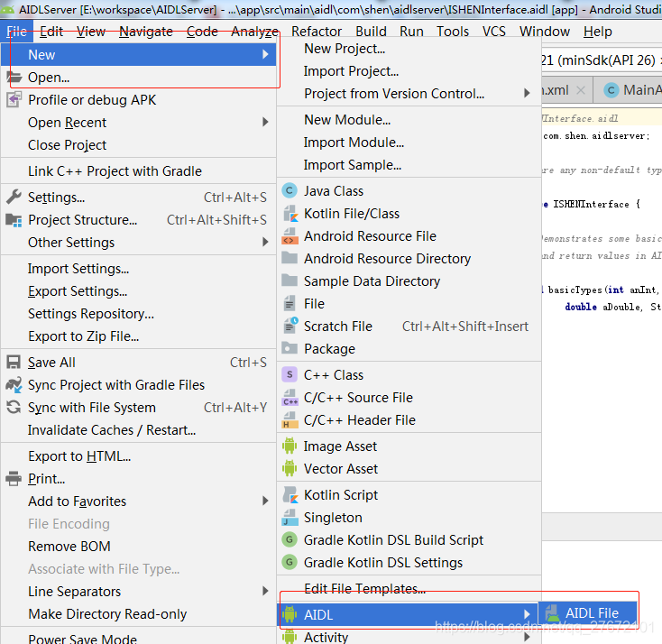Open the Edit menu
662x644 pixels.
[51, 32]
